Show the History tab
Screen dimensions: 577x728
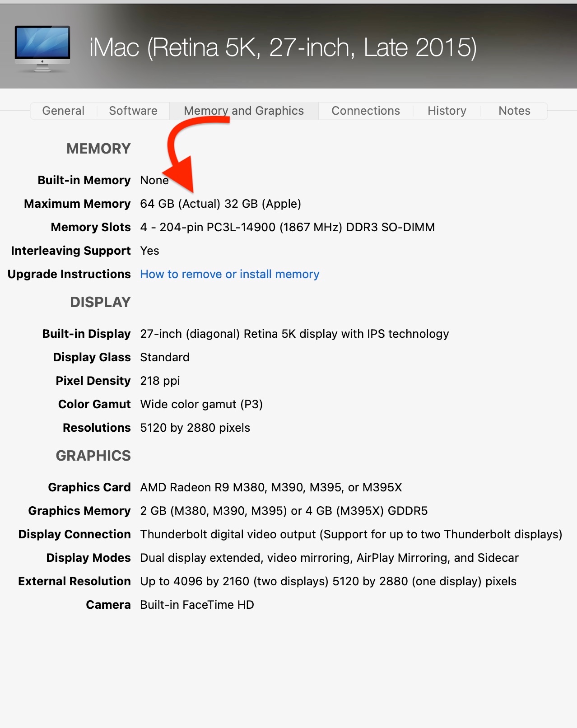pos(447,111)
